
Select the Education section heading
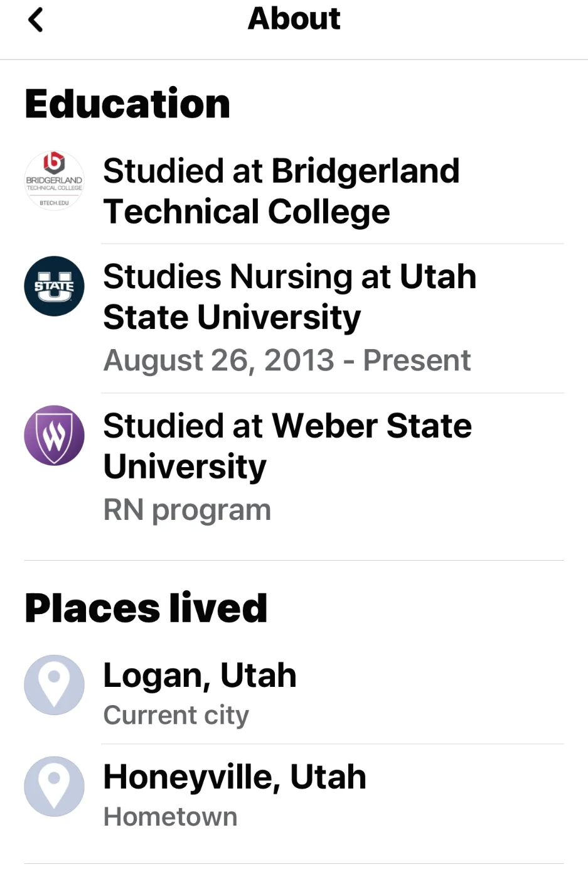[127, 104]
